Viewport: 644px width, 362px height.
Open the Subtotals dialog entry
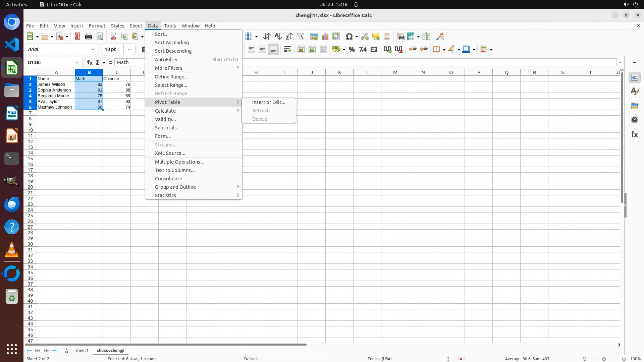click(x=167, y=128)
